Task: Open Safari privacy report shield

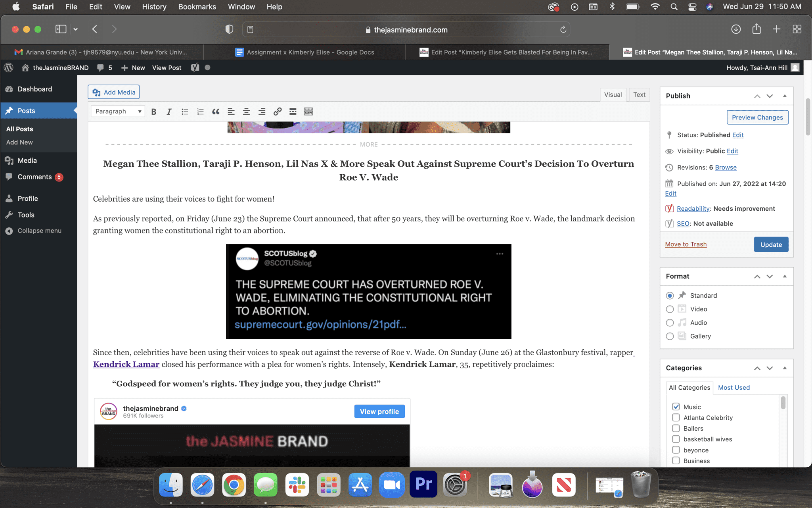Action: click(229, 29)
